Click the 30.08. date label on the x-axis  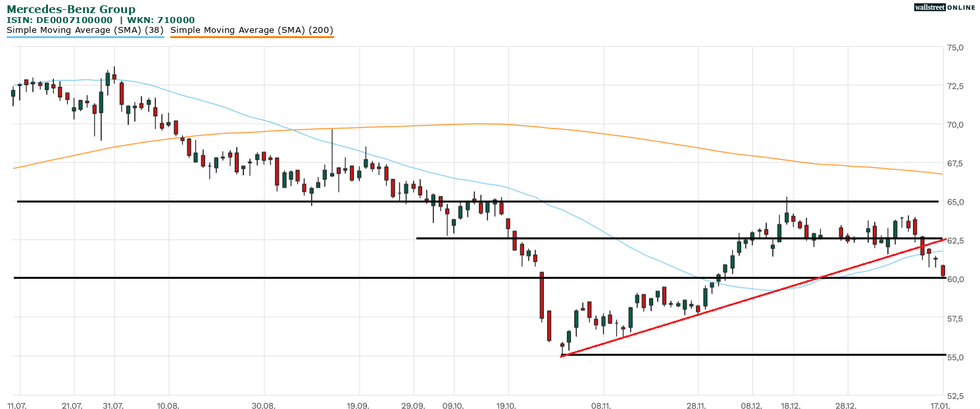click(263, 406)
